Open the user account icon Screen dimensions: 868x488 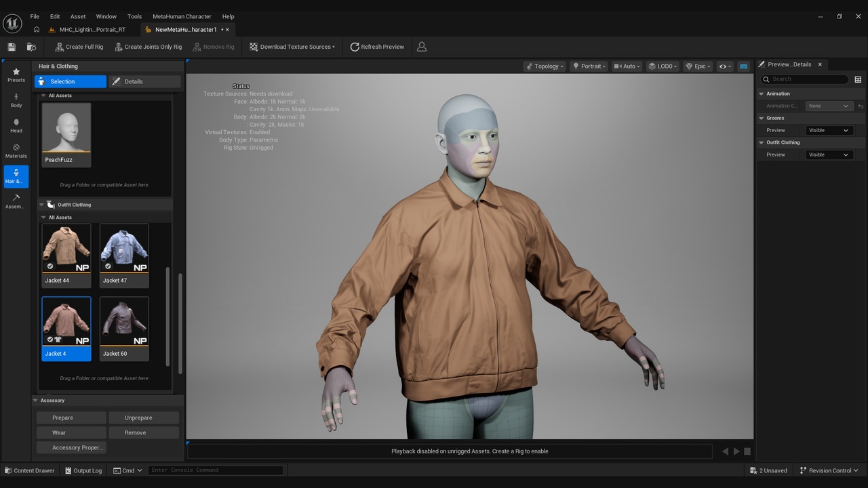tap(422, 47)
